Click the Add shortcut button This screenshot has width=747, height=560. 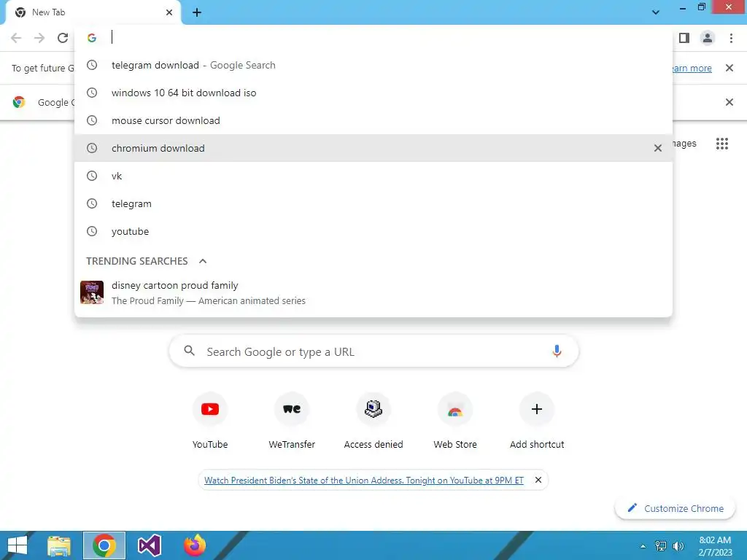[x=537, y=421]
